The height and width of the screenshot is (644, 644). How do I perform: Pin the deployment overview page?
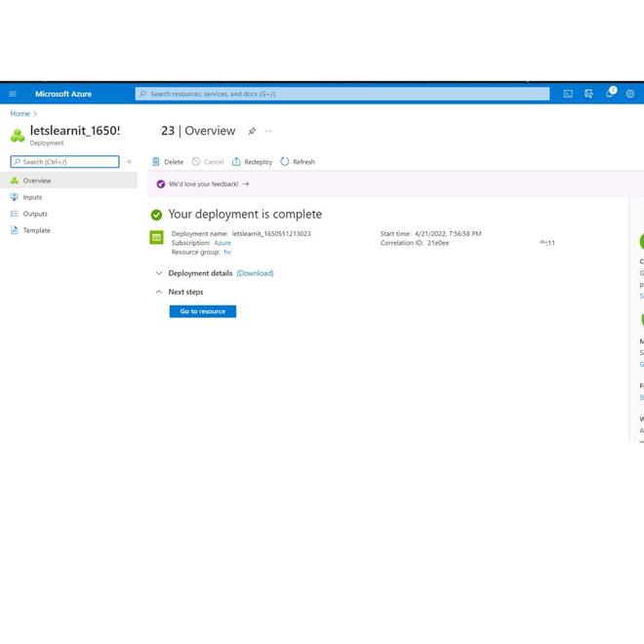tap(252, 131)
